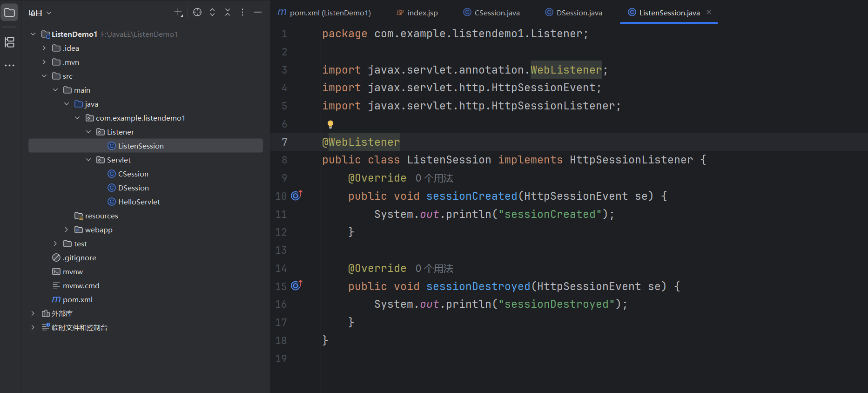The height and width of the screenshot is (393, 868).
Task: Click the override gutter icon on line 10
Action: coord(296,196)
